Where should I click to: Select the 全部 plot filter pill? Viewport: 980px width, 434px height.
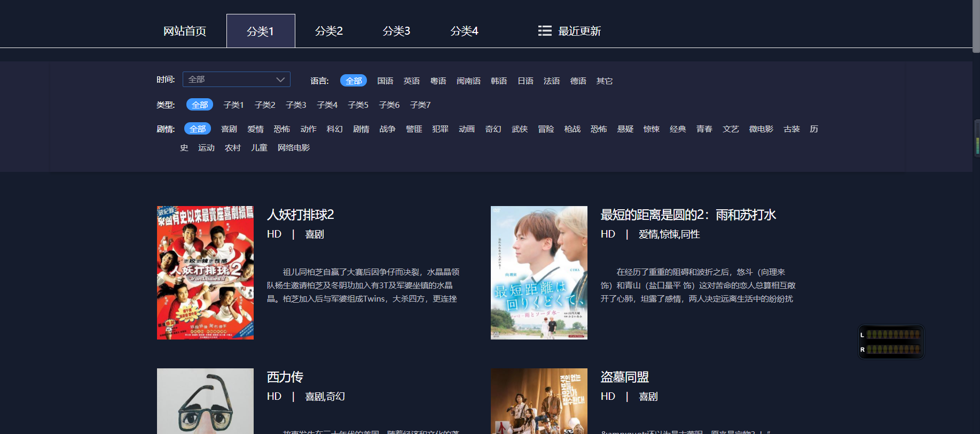198,129
